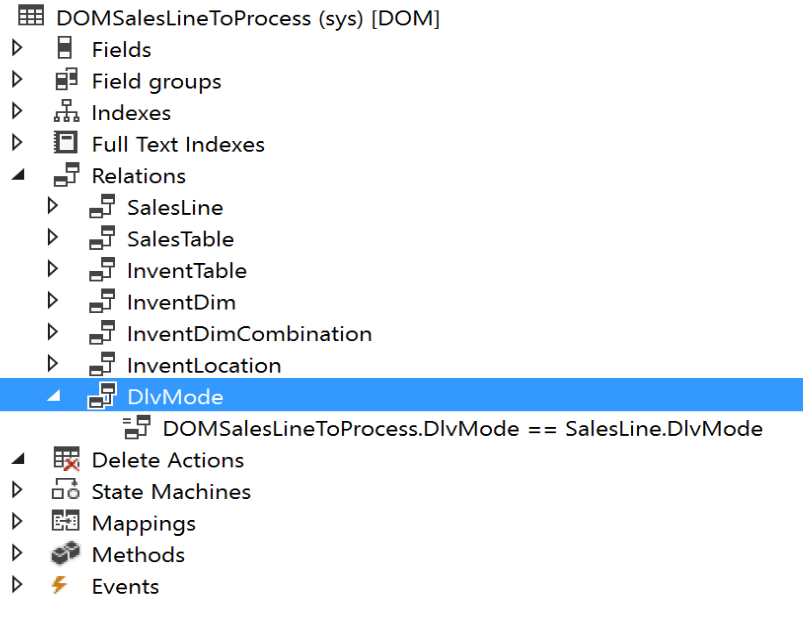Click the Field groups icon
Image resolution: width=803 pixels, height=618 pixels.
click(x=67, y=80)
